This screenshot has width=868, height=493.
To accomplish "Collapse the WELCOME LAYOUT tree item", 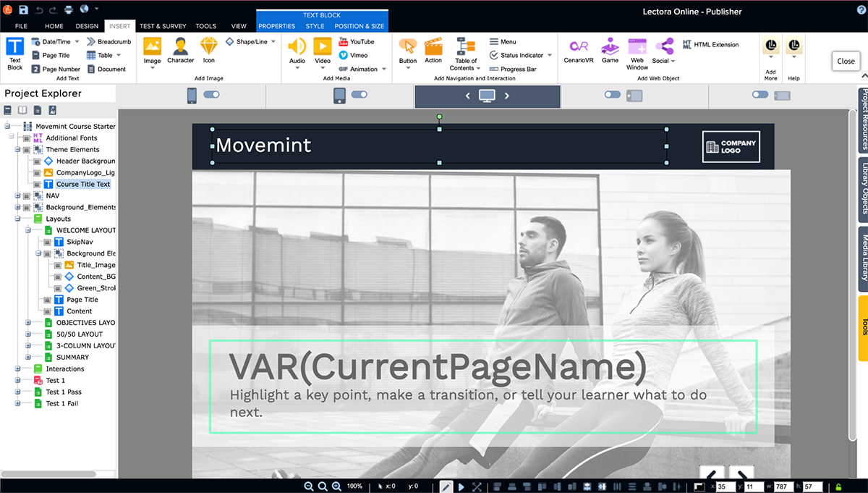I will (27, 230).
